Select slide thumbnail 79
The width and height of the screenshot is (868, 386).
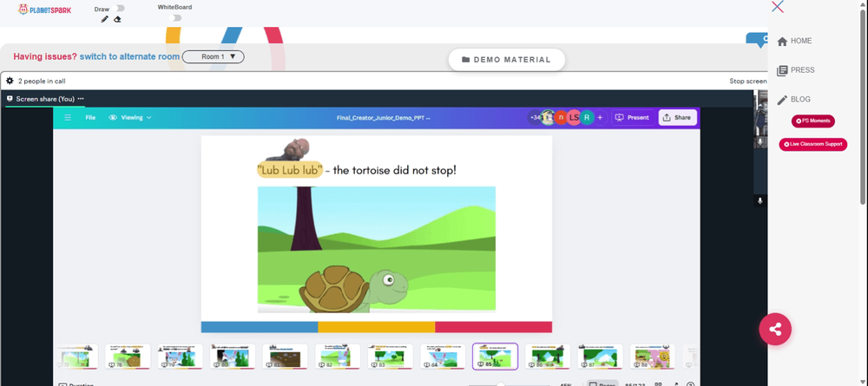click(x=180, y=357)
